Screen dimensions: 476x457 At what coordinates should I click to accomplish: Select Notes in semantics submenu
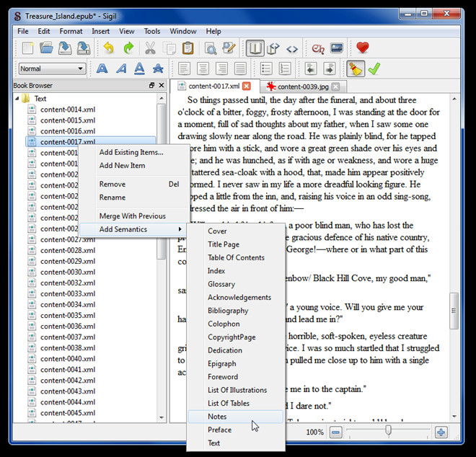click(x=236, y=417)
